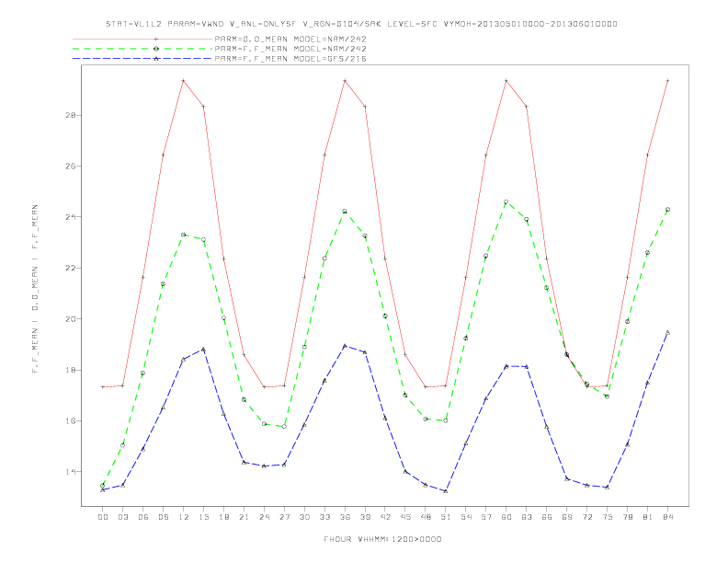Click green circle marker at hour 27
This screenshot has height=563, width=728.
pos(284,427)
